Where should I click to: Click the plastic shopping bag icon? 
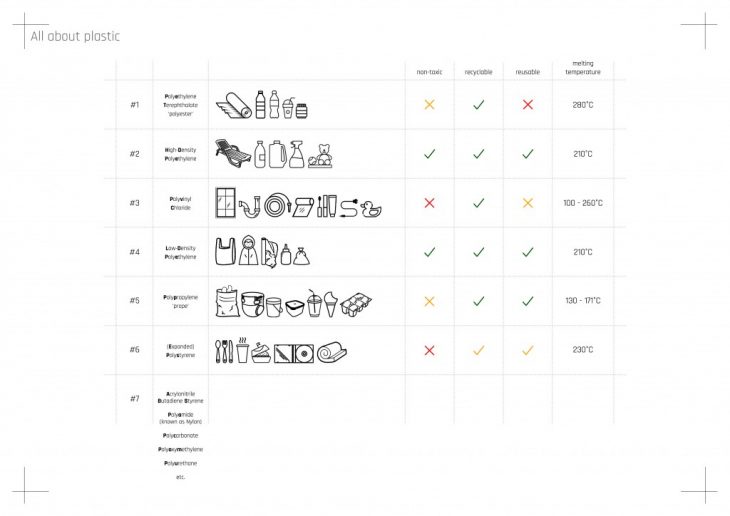click(x=225, y=253)
